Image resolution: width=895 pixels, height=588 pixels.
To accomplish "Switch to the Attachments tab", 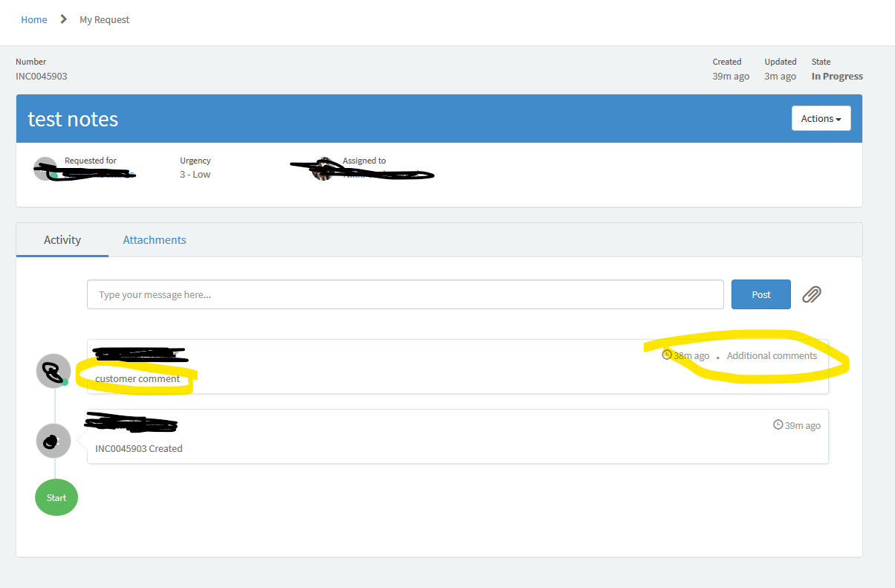I will tap(154, 239).
